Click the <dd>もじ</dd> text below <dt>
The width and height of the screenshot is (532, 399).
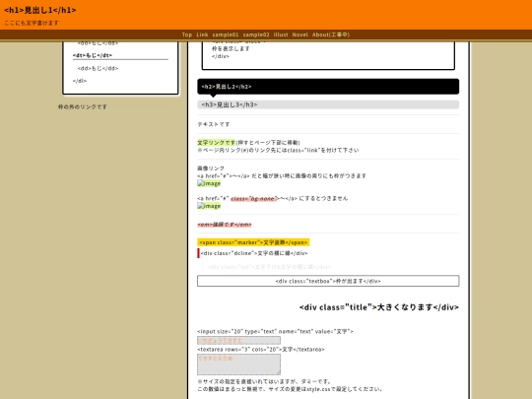[x=98, y=69]
